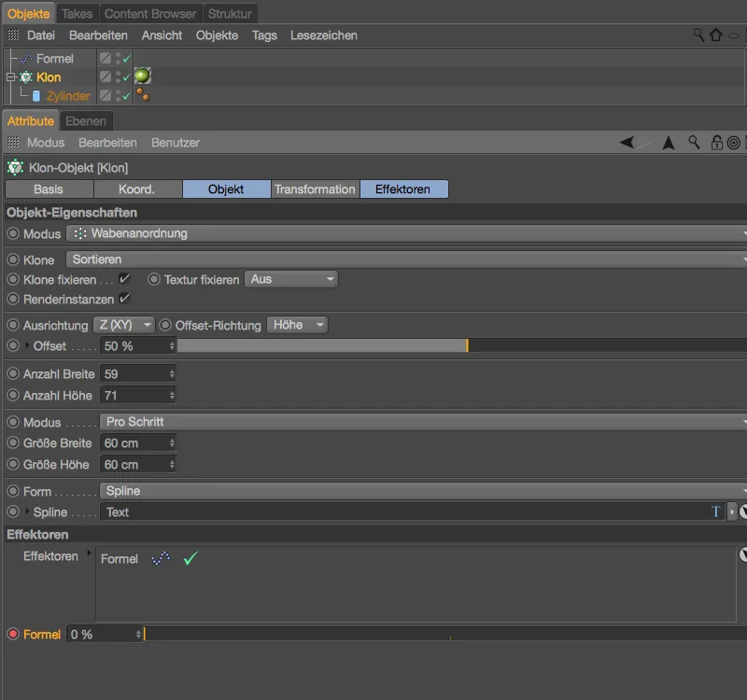Screen dimensions: 747x700
Task: Disable the green checkmark on the Zylinder object
Action: coord(125,95)
